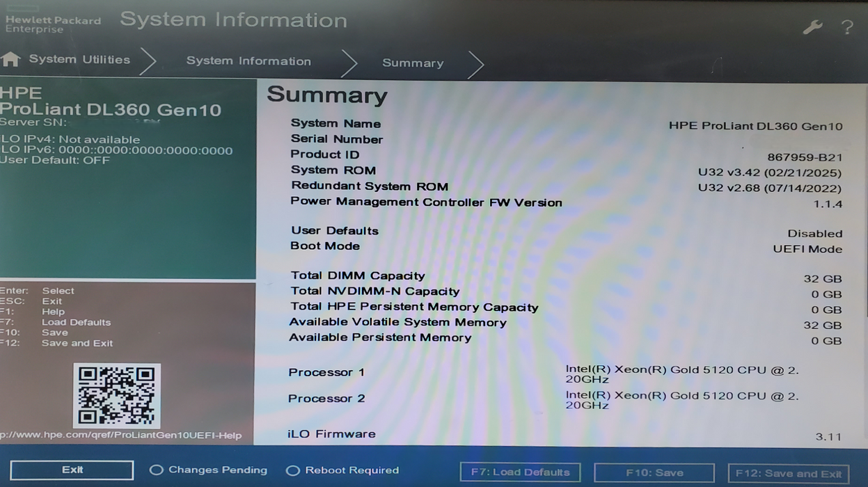This screenshot has height=487, width=868.
Task: Click the question mark help icon
Action: (846, 26)
